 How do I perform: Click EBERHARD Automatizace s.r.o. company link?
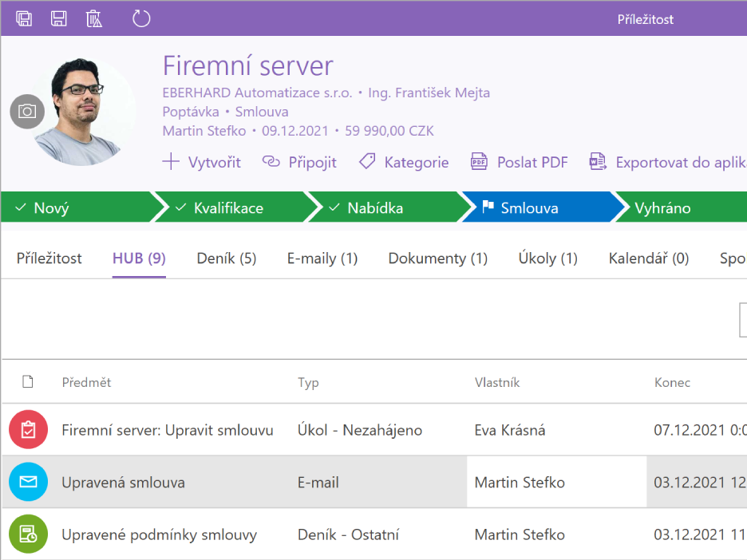pyautogui.click(x=257, y=93)
